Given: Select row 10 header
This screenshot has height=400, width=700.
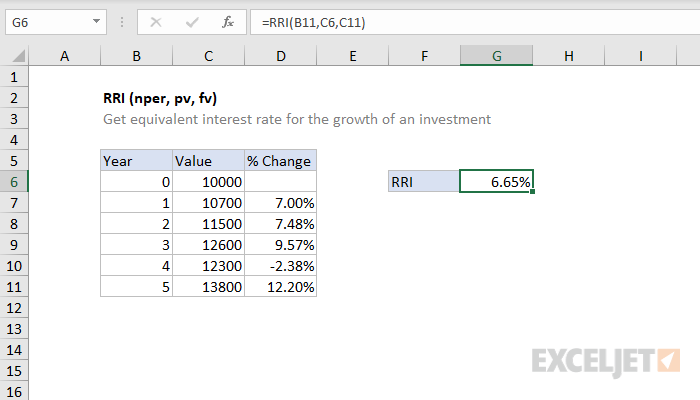Looking at the screenshot, I should 14,266.
